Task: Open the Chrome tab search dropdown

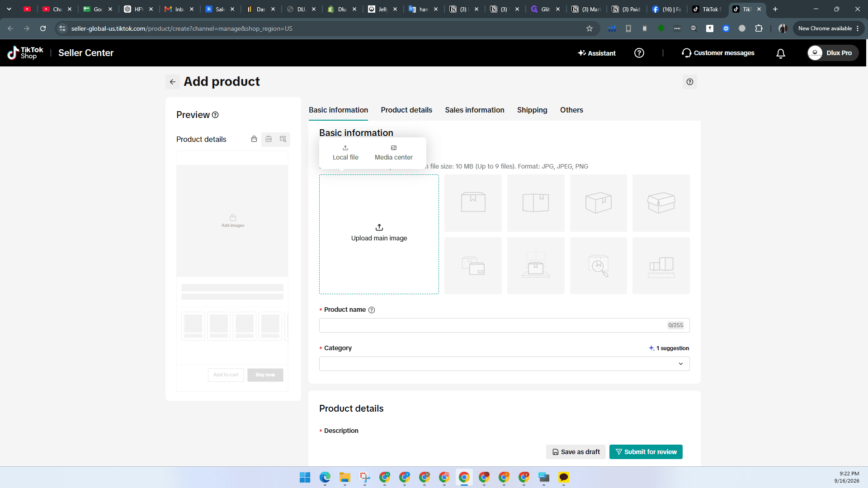Action: pyautogui.click(x=9, y=9)
